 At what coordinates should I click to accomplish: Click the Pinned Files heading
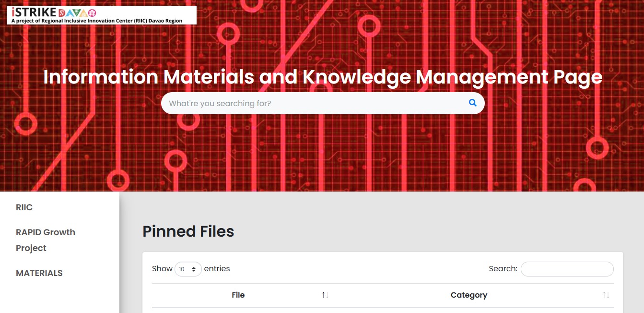pos(188,231)
